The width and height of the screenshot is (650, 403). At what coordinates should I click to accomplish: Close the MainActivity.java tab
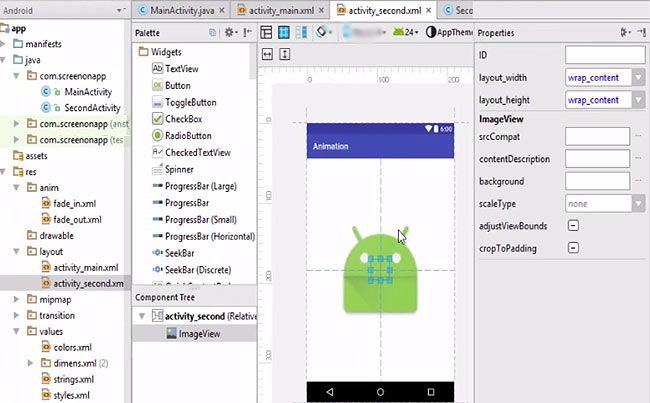[222, 10]
